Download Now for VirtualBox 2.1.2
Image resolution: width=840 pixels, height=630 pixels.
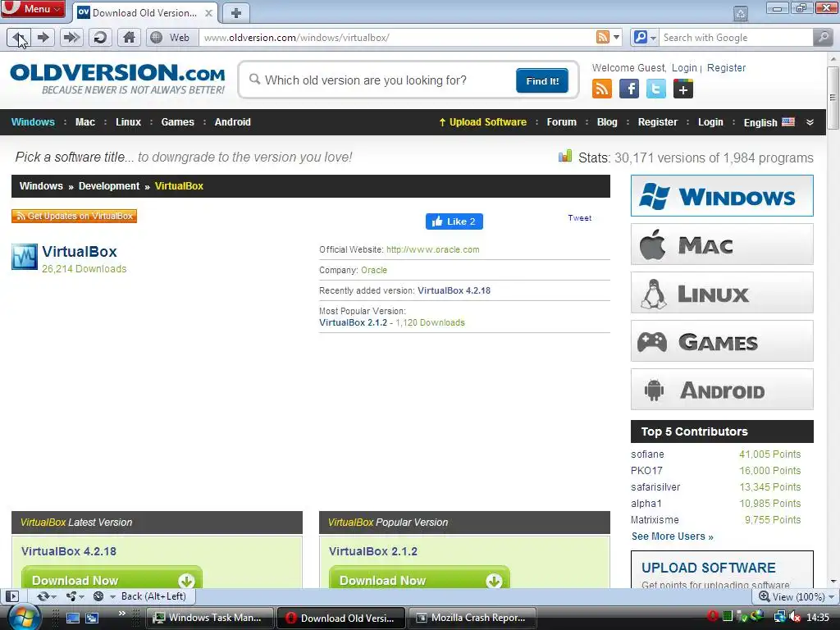click(x=419, y=578)
